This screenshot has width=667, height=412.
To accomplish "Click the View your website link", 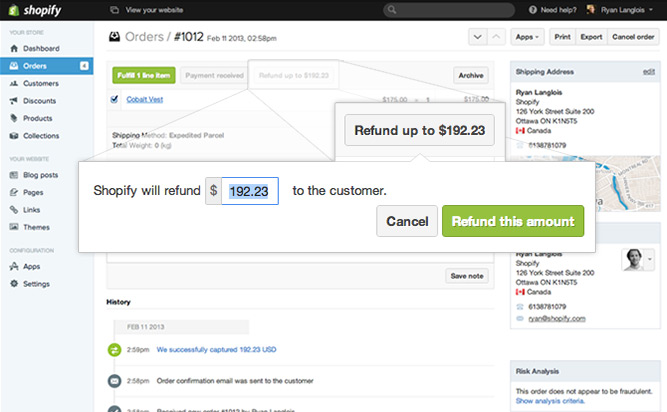I will (x=154, y=10).
